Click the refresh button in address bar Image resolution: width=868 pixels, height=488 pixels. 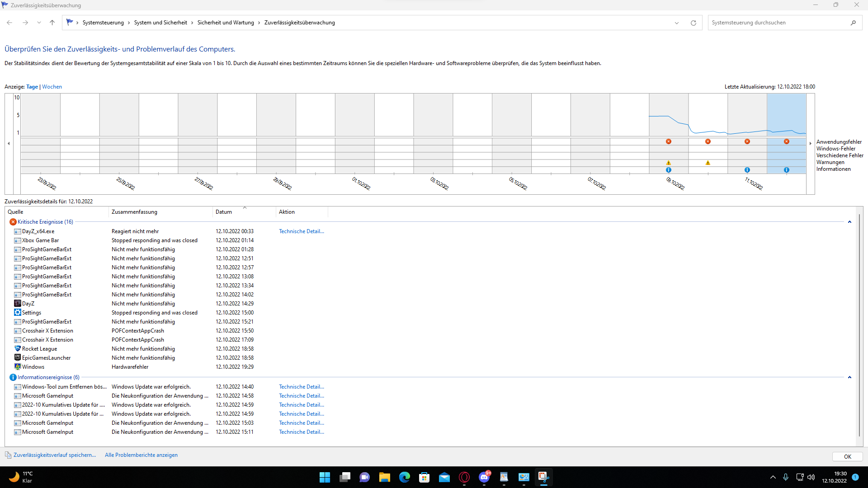click(x=693, y=23)
